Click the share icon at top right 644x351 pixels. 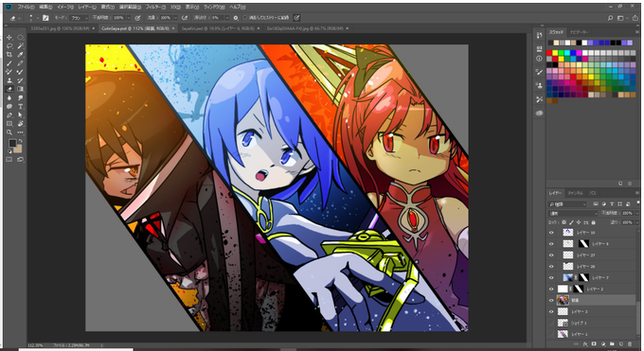[x=635, y=18]
